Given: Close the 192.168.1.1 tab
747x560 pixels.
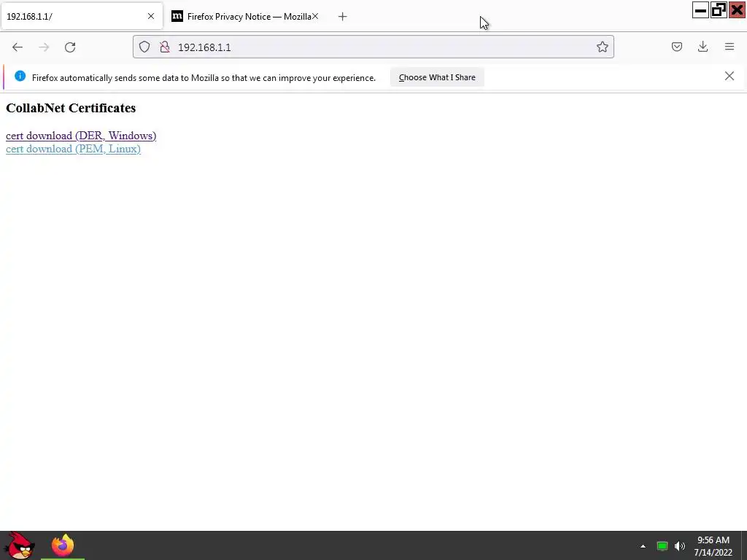Looking at the screenshot, I should 151,16.
